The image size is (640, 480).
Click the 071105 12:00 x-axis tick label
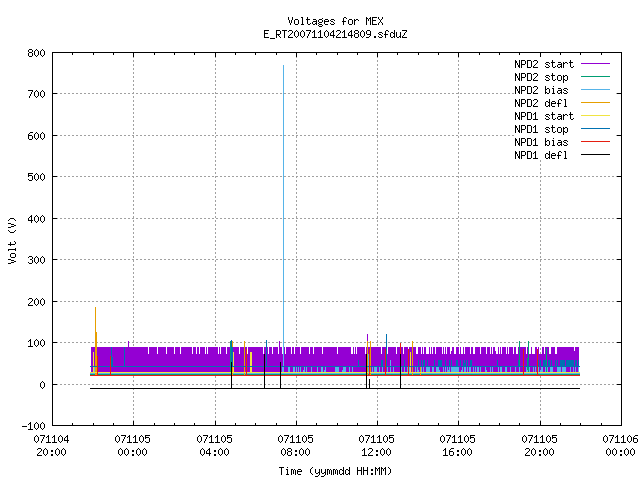(x=376, y=445)
